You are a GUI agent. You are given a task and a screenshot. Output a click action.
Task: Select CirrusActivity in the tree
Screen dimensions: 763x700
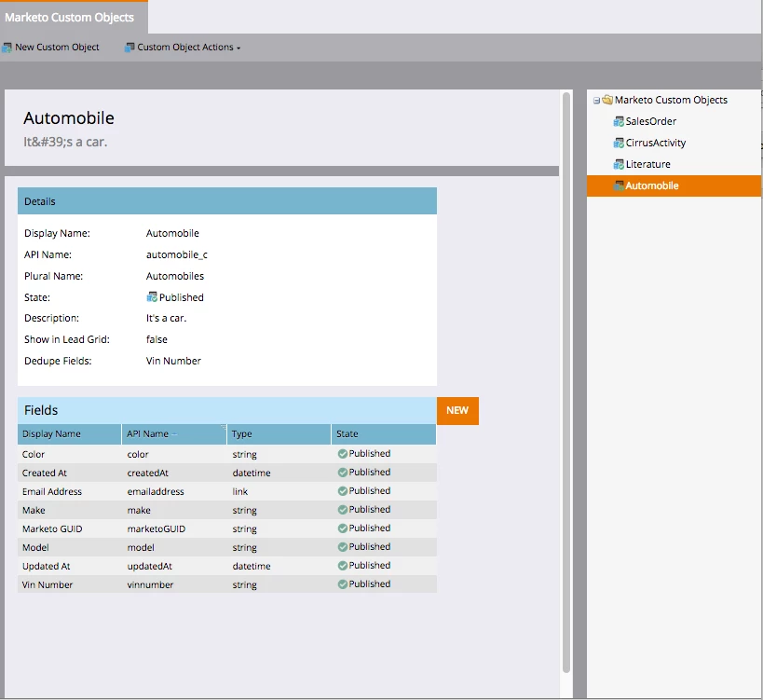pos(656,143)
